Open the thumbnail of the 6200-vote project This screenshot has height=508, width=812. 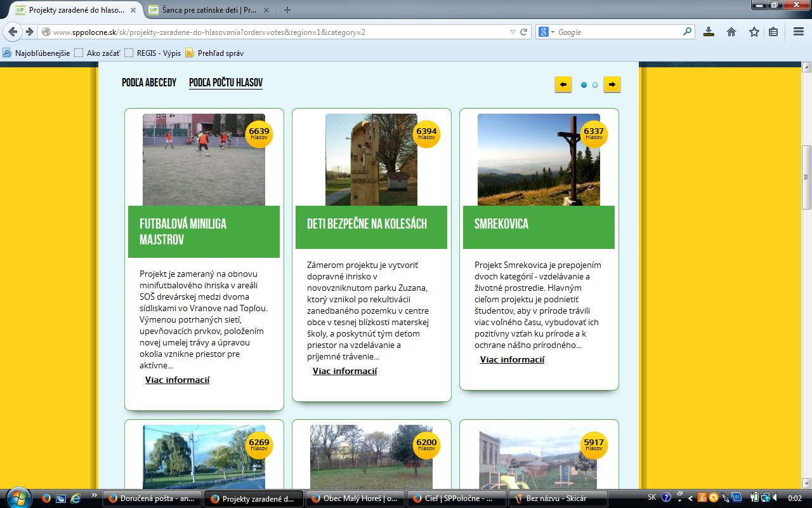tap(371, 457)
